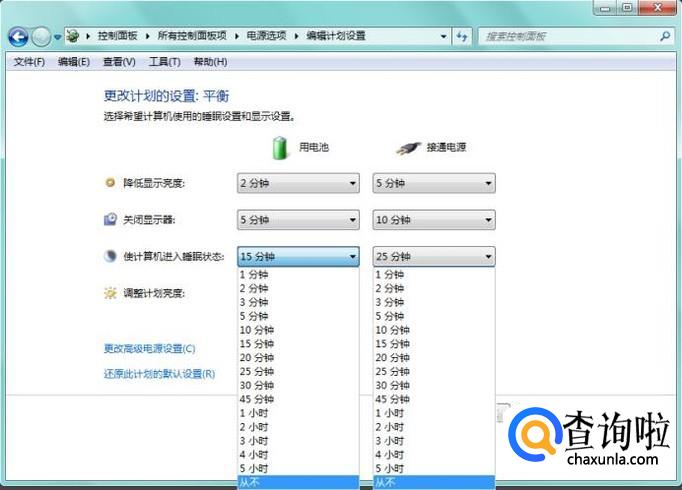
Task: Click the back navigation arrow button
Action: click(x=17, y=36)
